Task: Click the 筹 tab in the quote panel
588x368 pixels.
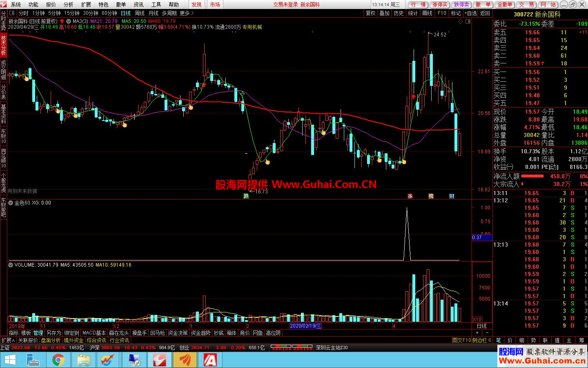Action: click(x=581, y=340)
